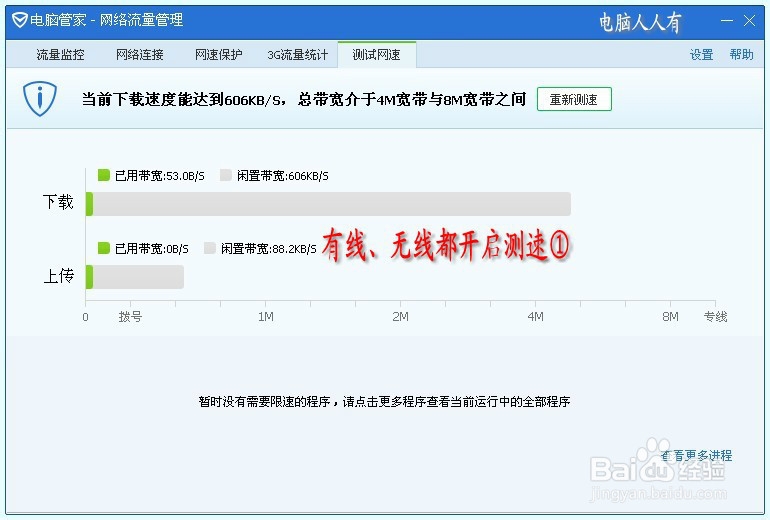
Task: Click the 2M axis label
Action: [400, 317]
